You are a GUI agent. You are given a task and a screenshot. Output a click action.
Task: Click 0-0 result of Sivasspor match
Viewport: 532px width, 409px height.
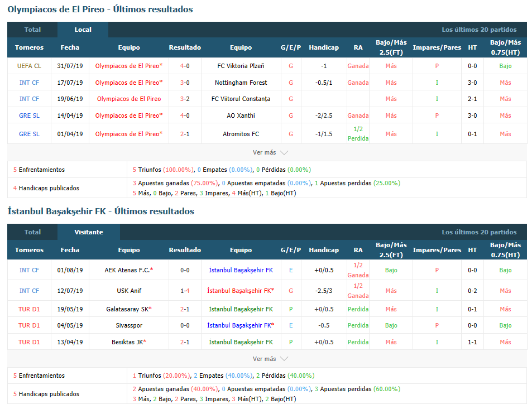click(x=185, y=325)
